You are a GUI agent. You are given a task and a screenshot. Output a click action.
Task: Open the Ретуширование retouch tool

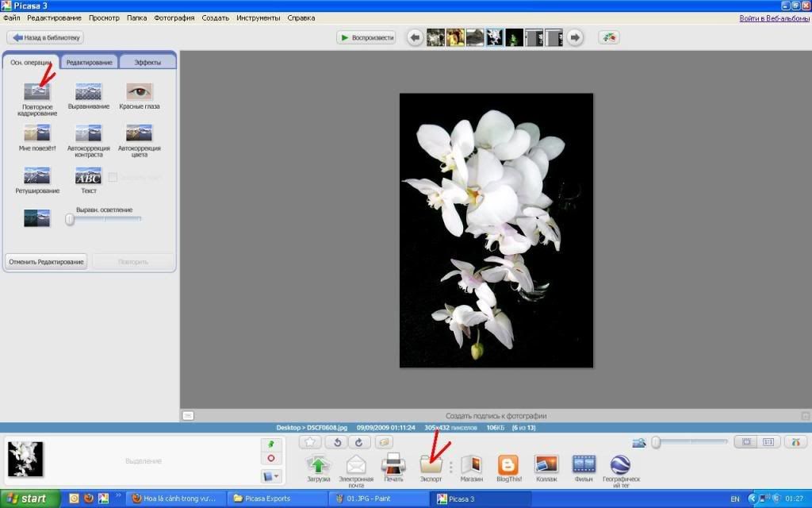pos(36,175)
